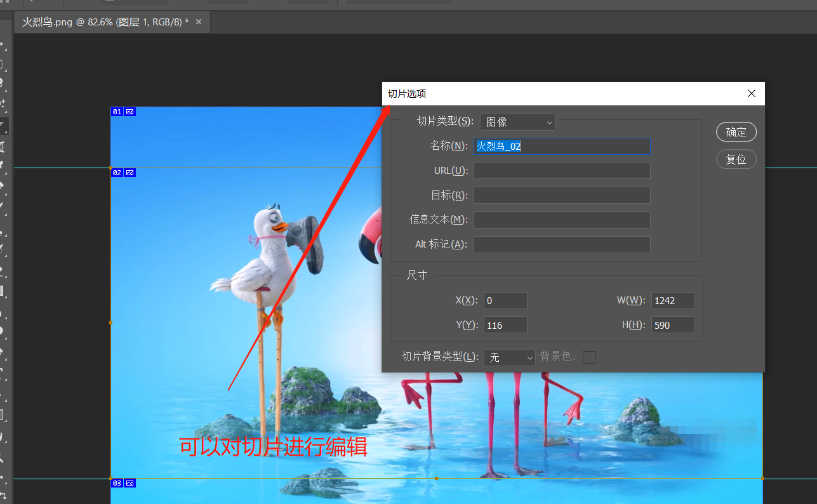This screenshot has height=504, width=817.
Task: Click the Alt 标记(A) label
Action: pos(441,244)
